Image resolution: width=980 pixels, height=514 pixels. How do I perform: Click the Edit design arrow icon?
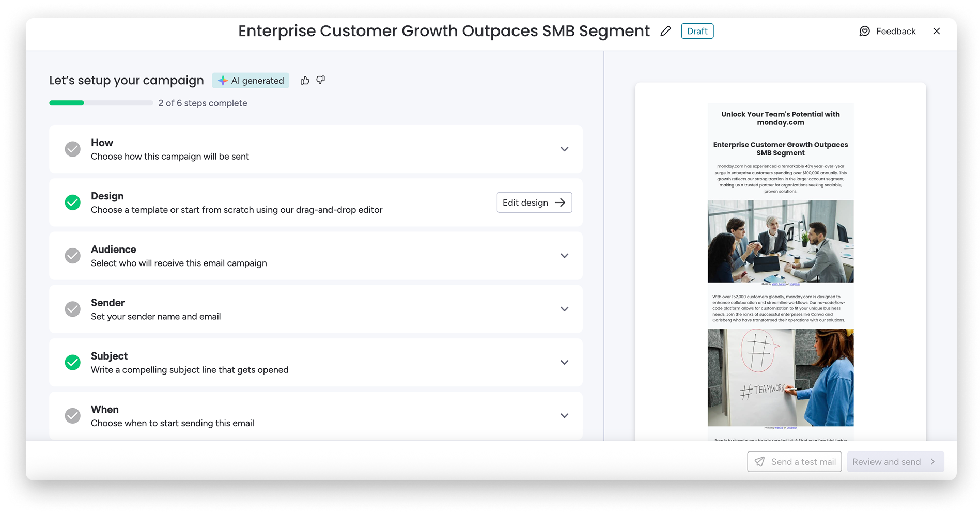[x=560, y=203]
